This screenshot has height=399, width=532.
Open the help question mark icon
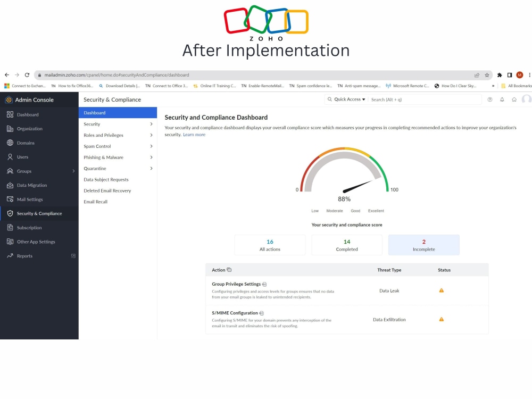pyautogui.click(x=489, y=99)
